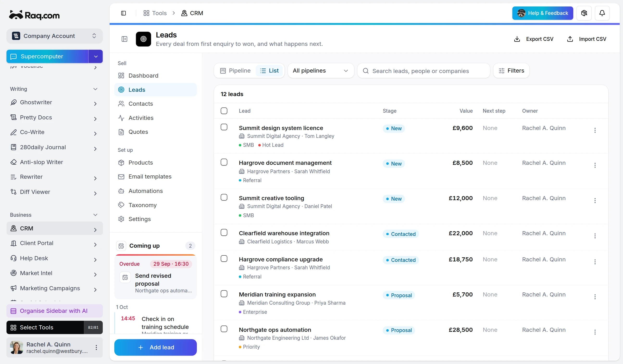Open Automations setup page
This screenshot has width=623, height=364.
tap(156, 191)
